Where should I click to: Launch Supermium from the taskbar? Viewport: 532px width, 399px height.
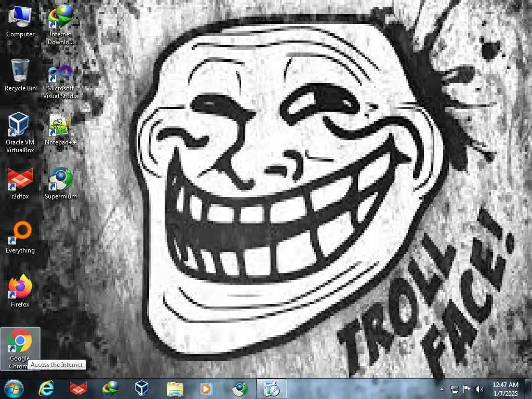(x=240, y=389)
